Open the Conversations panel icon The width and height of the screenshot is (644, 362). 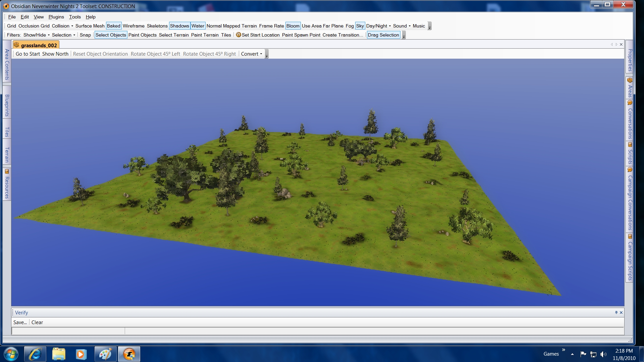coord(630,103)
